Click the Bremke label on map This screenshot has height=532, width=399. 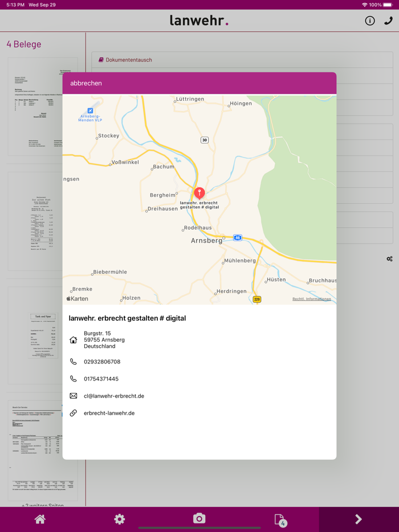tap(82, 289)
